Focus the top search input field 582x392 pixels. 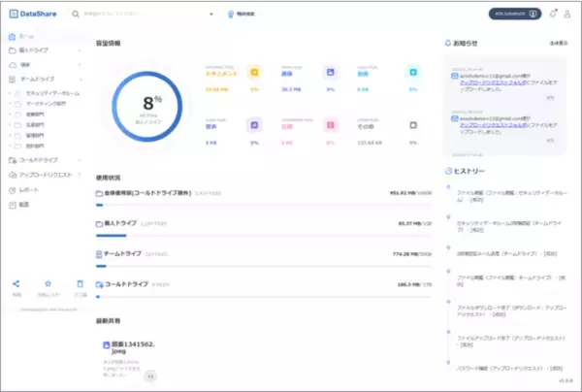[x=145, y=14]
